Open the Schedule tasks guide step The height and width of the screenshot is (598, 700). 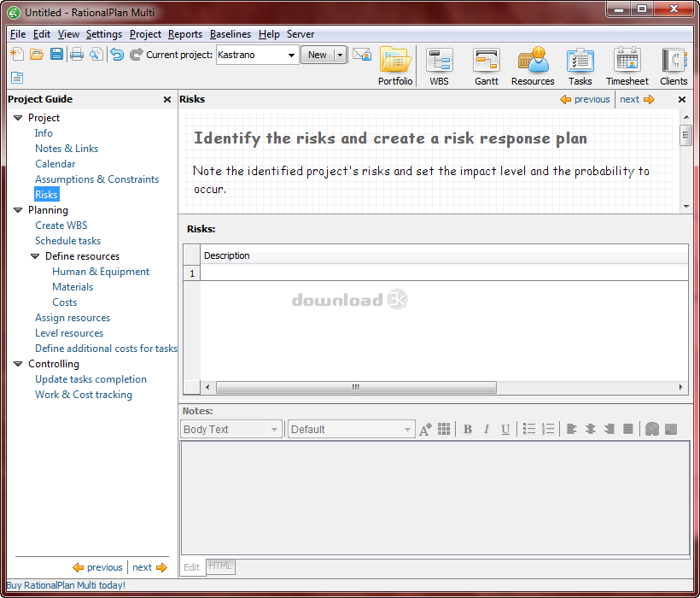(x=67, y=241)
